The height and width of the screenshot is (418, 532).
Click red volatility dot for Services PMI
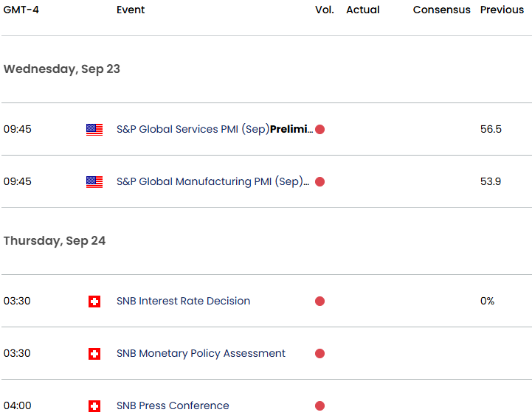tap(319, 129)
